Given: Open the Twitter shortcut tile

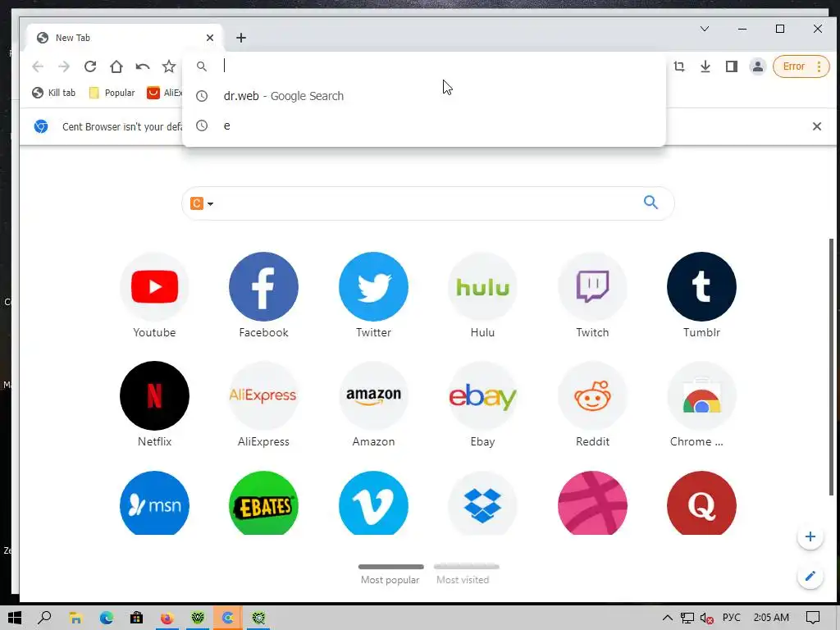Looking at the screenshot, I should point(373,286).
